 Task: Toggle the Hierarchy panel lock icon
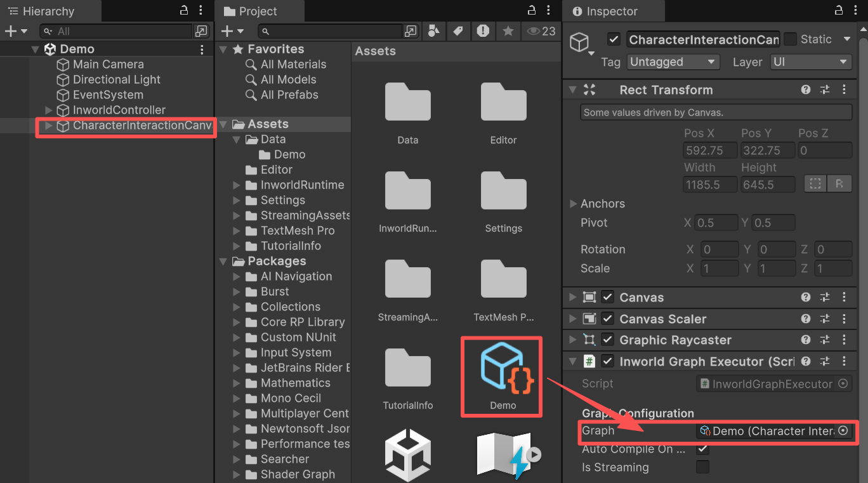(184, 11)
